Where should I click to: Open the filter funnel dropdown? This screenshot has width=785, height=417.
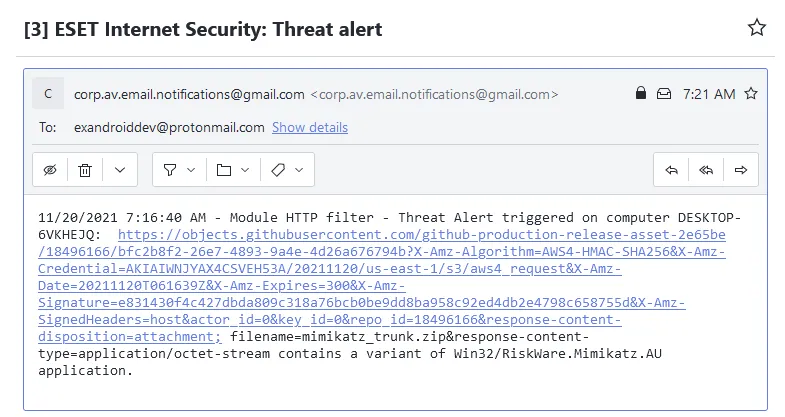point(179,170)
